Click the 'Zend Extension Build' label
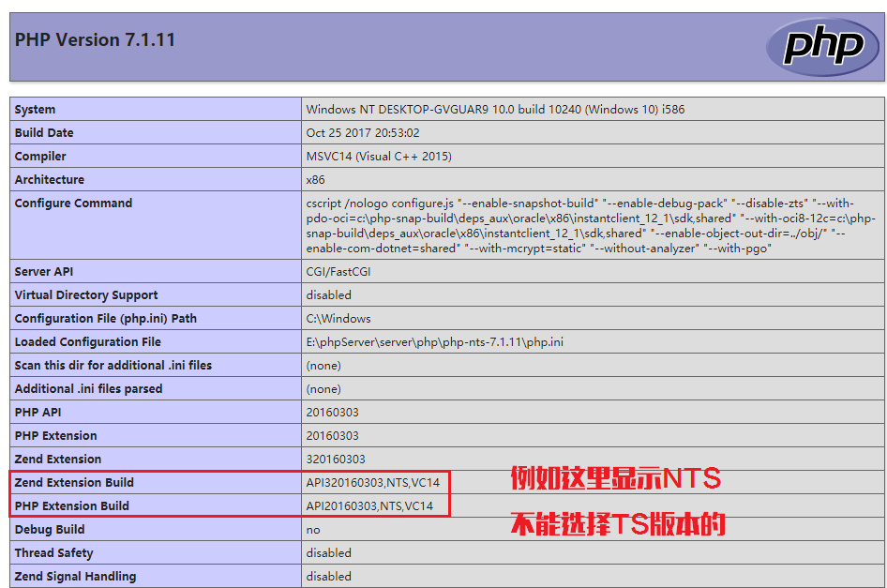Viewport: 887px width, 588px height. pyautogui.click(x=74, y=482)
